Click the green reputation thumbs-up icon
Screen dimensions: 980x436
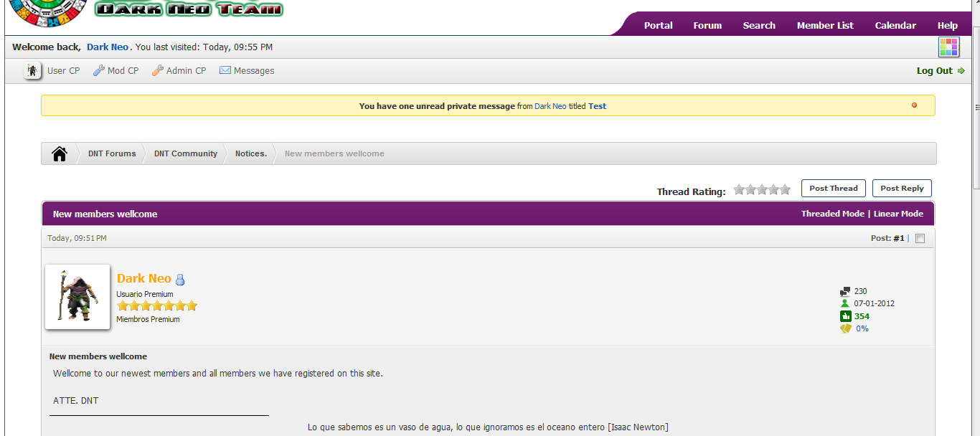tap(845, 316)
